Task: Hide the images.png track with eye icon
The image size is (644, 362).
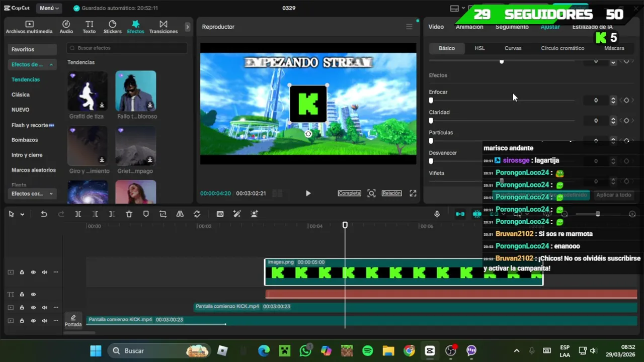Action: click(33, 272)
